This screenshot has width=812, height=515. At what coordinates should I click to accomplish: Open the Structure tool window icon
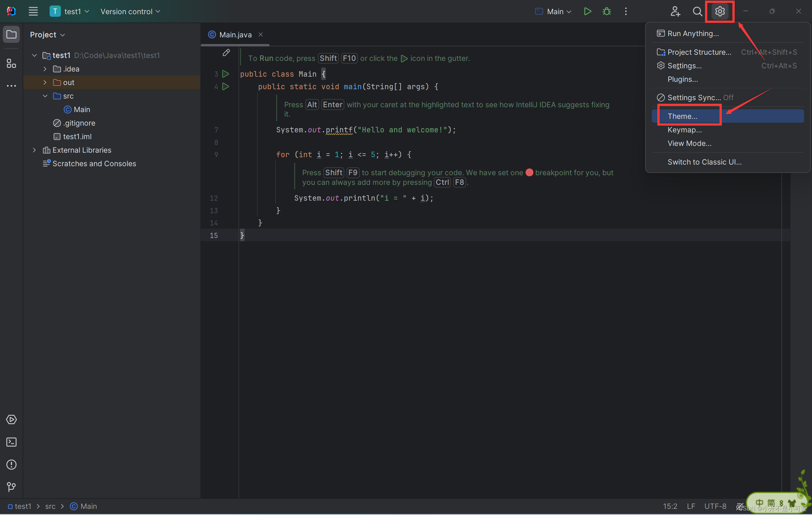[x=12, y=63]
